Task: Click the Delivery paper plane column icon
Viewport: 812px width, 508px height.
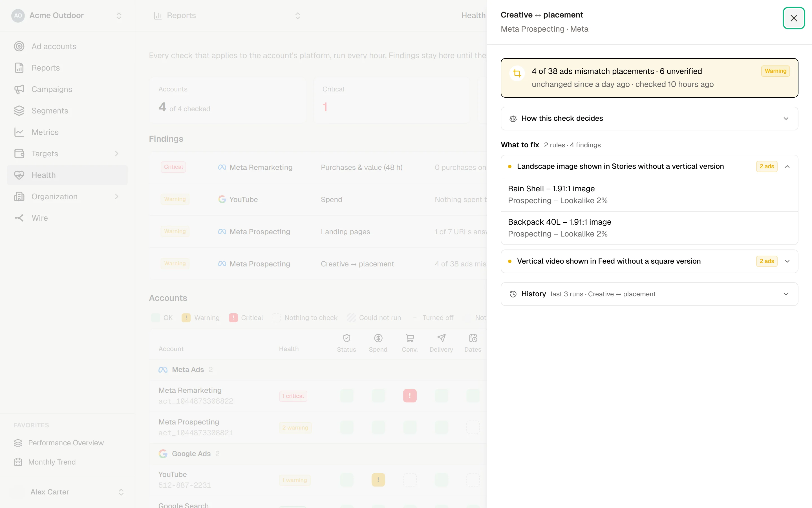Action: [441, 338]
